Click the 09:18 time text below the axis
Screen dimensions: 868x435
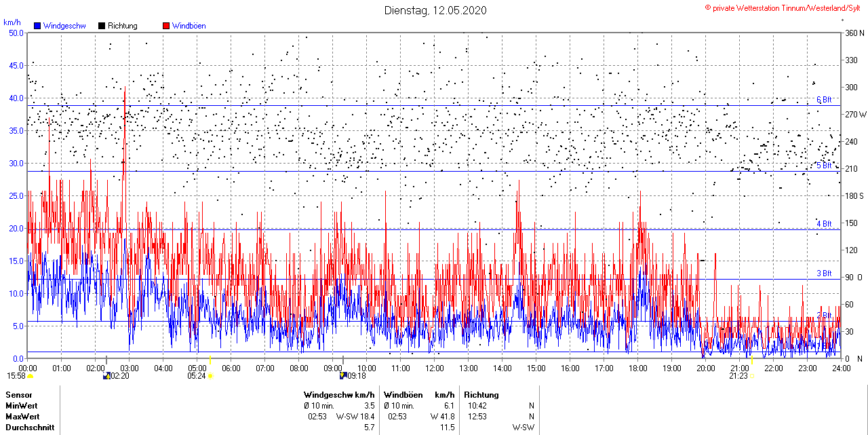click(357, 375)
